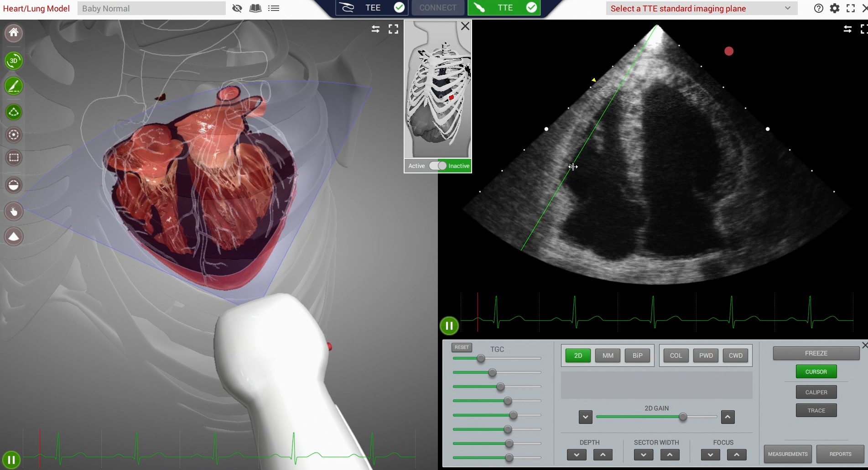
Task: Click the TTE green checkmark
Action: click(531, 7)
